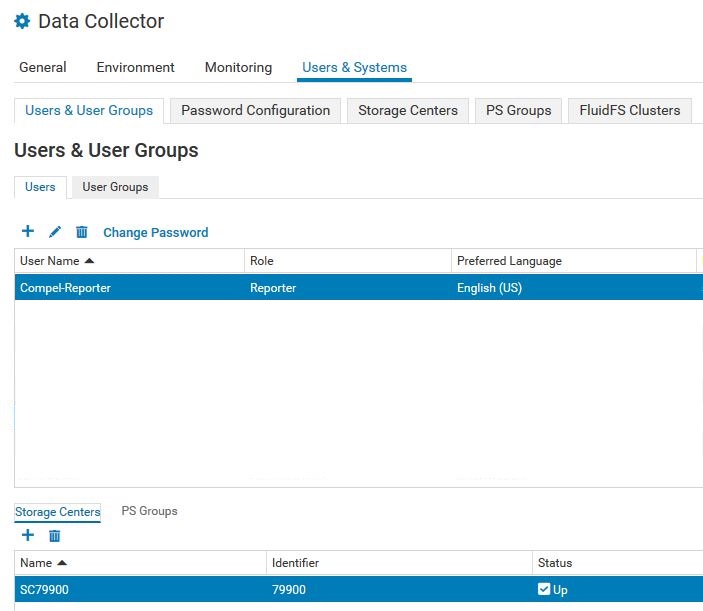Open the Monitoring tab
This screenshot has height=611, width=703.
tap(238, 68)
